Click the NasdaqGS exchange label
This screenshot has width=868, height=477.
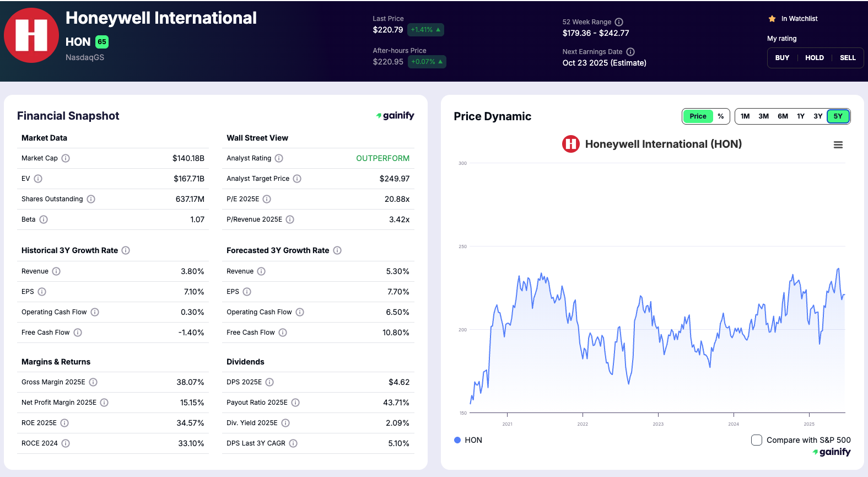pyautogui.click(x=85, y=57)
